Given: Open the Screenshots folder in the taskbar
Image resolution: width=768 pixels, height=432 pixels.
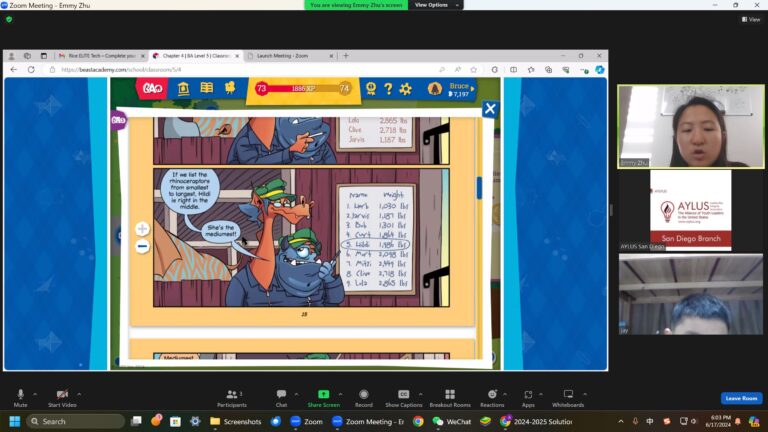Looking at the screenshot, I should pos(236,421).
